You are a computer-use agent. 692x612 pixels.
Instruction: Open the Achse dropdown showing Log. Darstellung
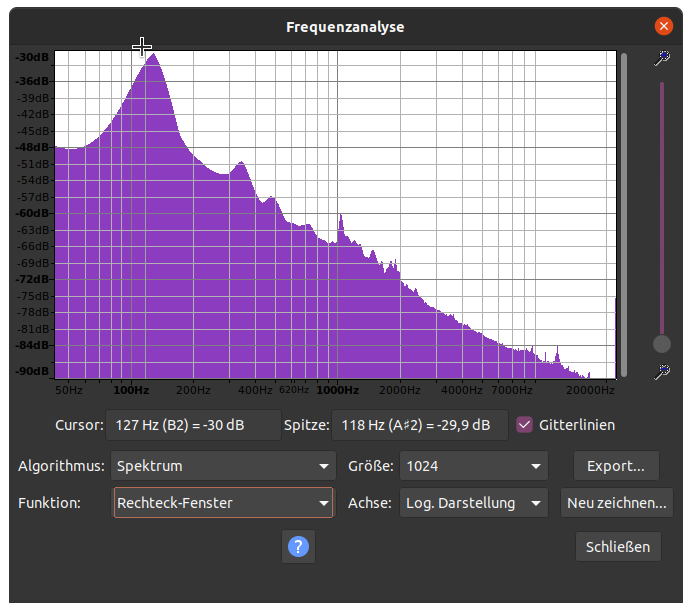coord(474,503)
